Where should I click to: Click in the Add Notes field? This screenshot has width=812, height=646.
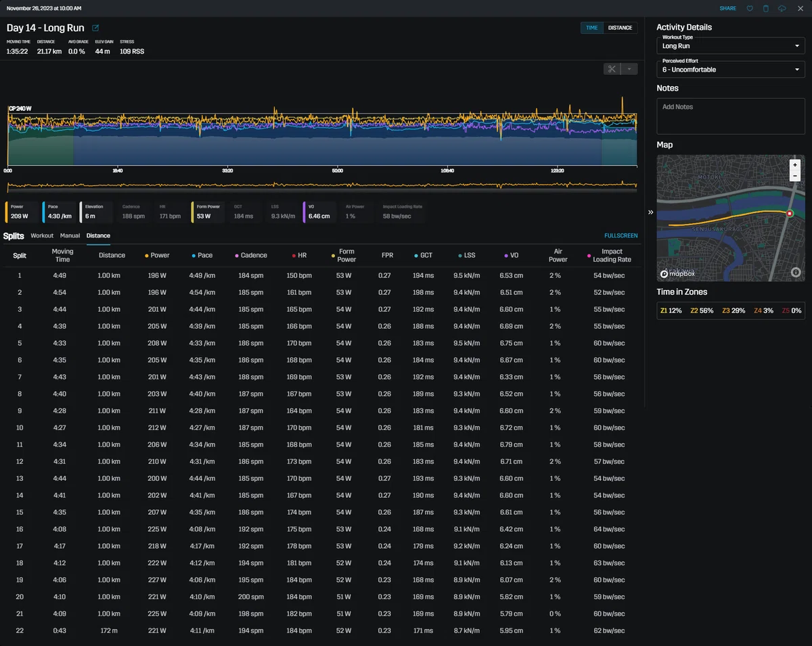point(731,116)
